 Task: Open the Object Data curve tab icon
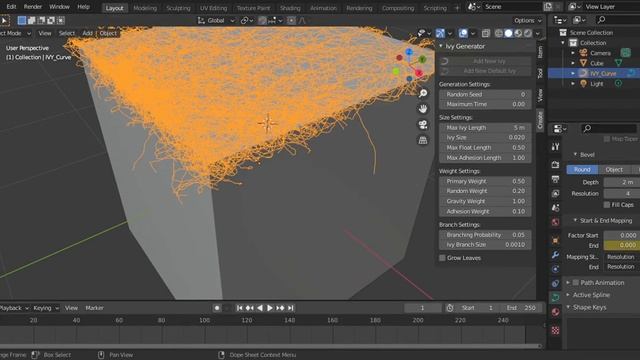click(555, 298)
